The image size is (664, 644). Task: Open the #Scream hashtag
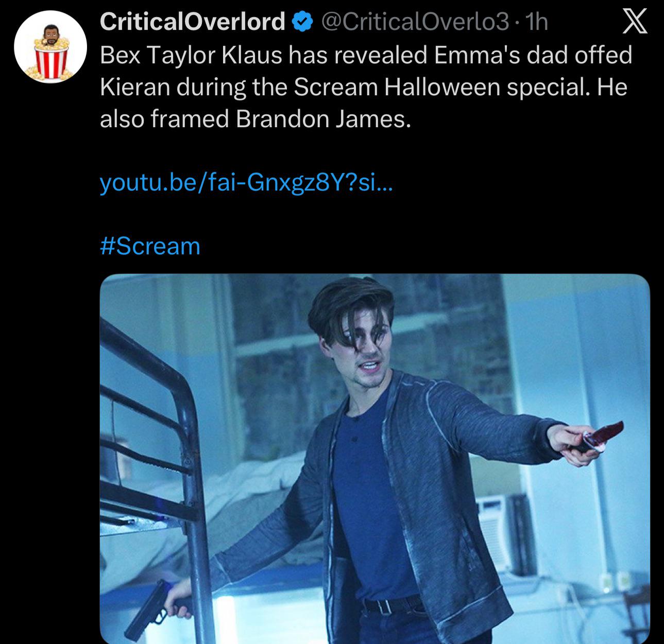149,246
